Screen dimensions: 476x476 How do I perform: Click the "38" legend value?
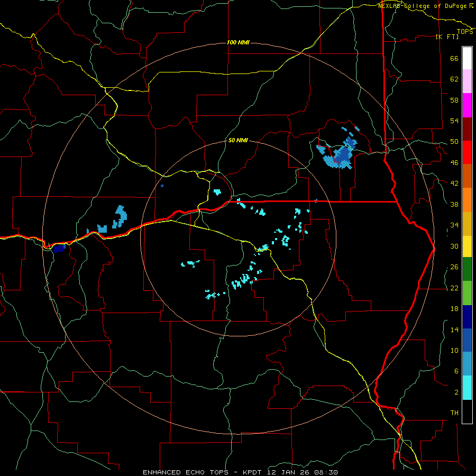454,205
